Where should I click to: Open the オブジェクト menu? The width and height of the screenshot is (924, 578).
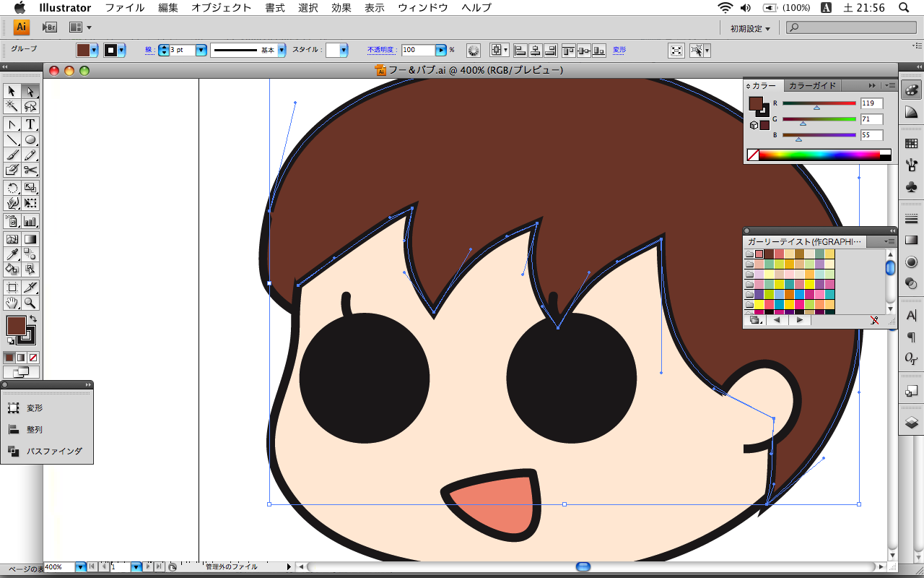[x=221, y=8]
